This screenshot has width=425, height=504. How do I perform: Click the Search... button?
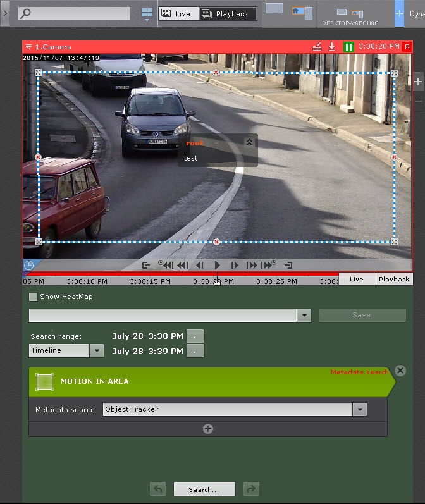[204, 489]
